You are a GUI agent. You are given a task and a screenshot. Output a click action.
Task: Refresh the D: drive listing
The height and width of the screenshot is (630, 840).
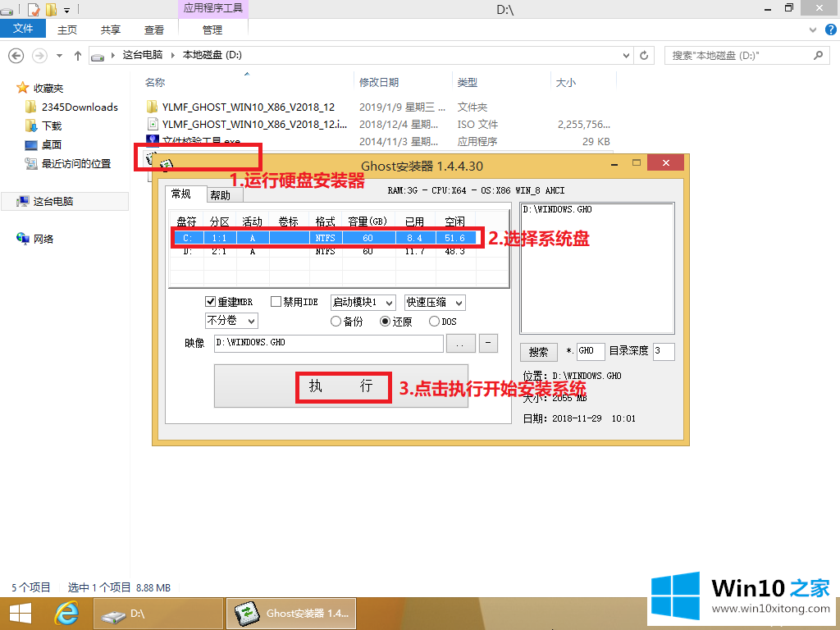[644, 55]
